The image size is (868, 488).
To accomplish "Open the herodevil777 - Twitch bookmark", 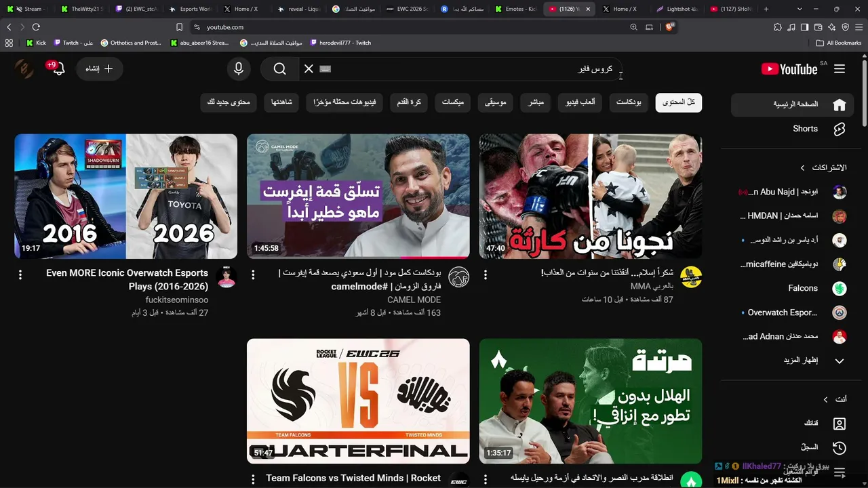I will [340, 43].
